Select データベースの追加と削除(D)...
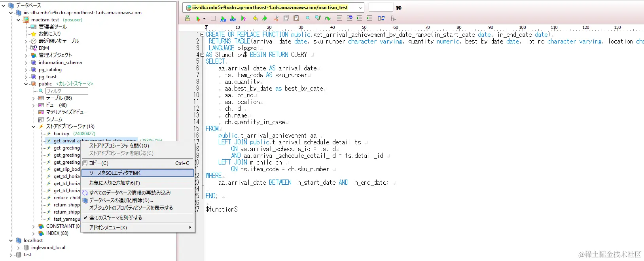This screenshot has height=261, width=644. (138, 200)
